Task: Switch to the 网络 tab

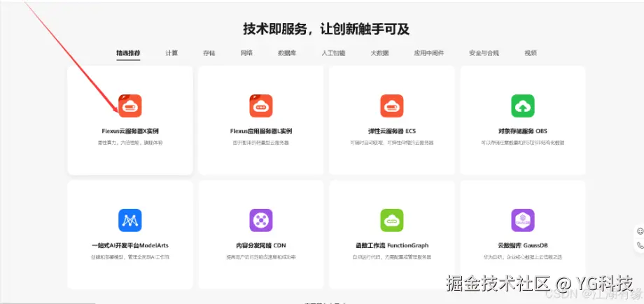Action: (x=246, y=53)
